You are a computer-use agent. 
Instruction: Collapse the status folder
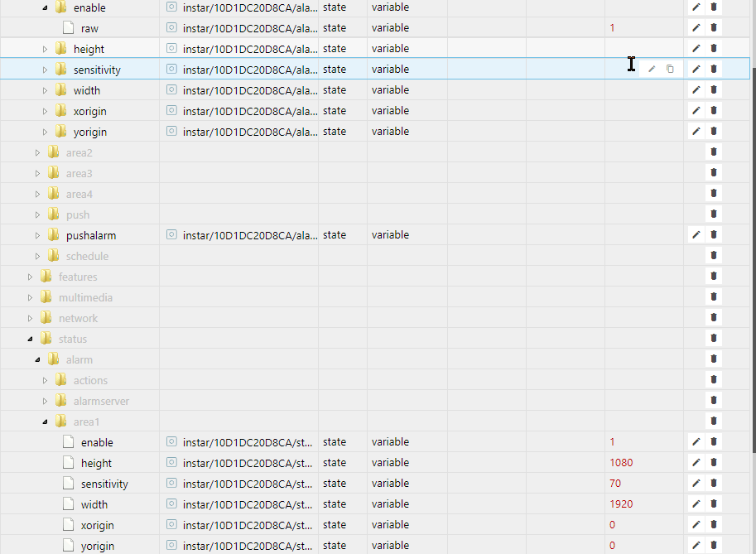[31, 339]
